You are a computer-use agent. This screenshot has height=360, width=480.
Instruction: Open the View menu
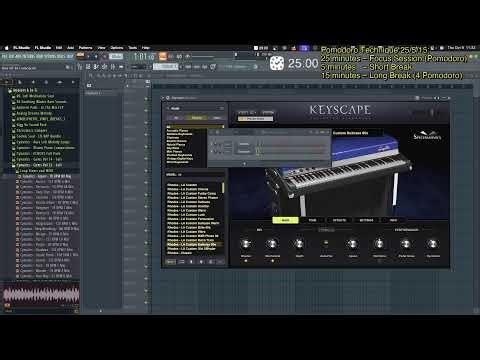[x=101, y=48]
